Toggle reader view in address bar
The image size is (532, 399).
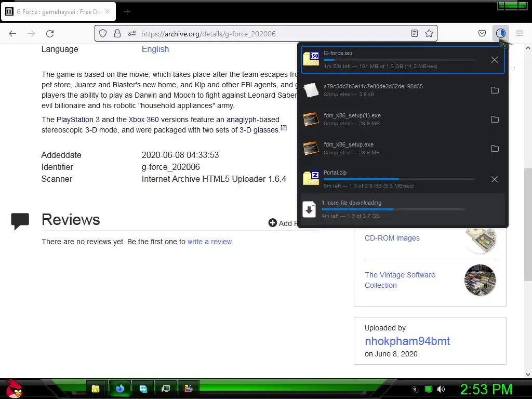[414, 33]
